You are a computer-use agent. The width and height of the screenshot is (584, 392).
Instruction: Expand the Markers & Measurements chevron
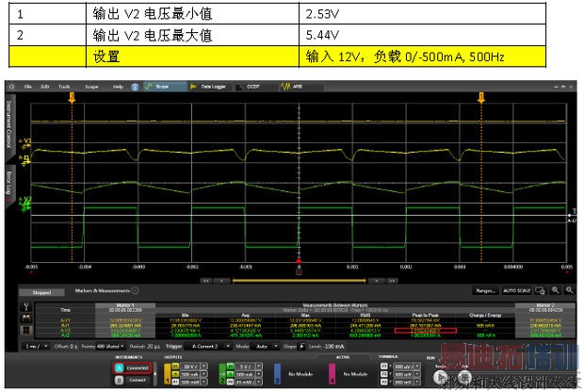pos(136,290)
